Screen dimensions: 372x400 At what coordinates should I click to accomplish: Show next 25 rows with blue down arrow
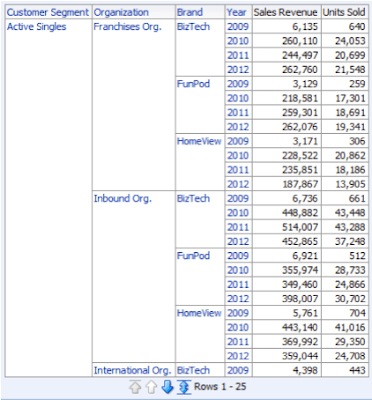coord(167,387)
